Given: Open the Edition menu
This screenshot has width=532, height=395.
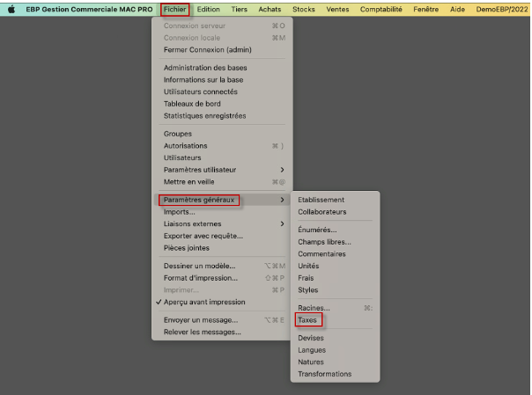Looking at the screenshot, I should pos(209,9).
